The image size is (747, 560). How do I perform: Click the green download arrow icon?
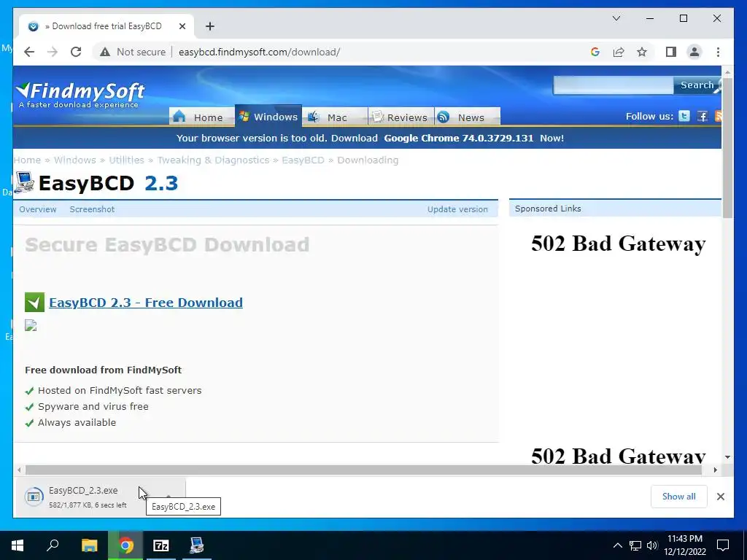35,303
